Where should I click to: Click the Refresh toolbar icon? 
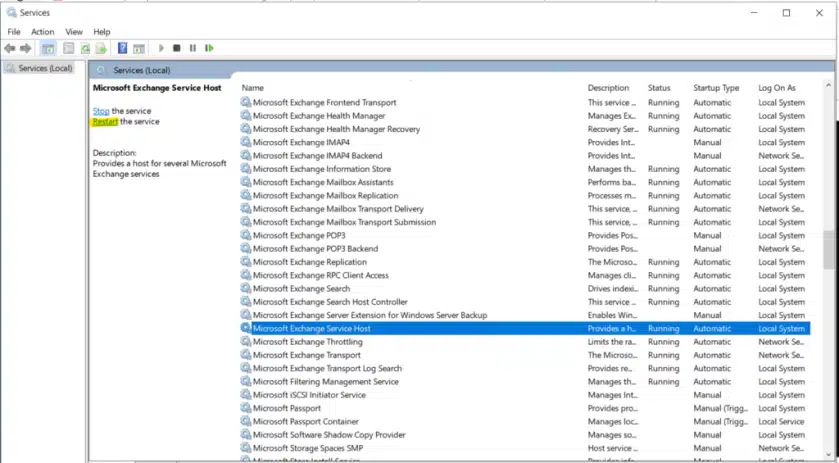click(x=85, y=48)
